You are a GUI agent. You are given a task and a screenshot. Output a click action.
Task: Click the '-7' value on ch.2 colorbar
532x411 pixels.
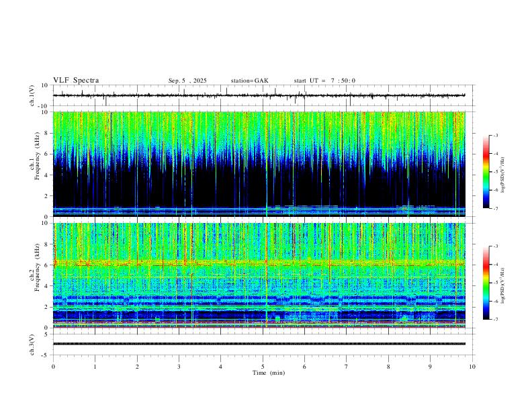pyautogui.click(x=495, y=319)
